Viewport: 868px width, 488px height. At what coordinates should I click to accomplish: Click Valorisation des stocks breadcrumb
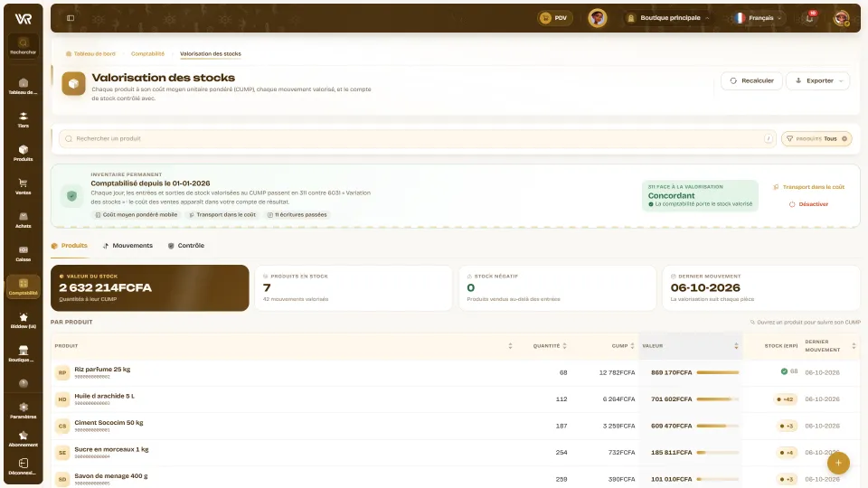click(x=211, y=53)
